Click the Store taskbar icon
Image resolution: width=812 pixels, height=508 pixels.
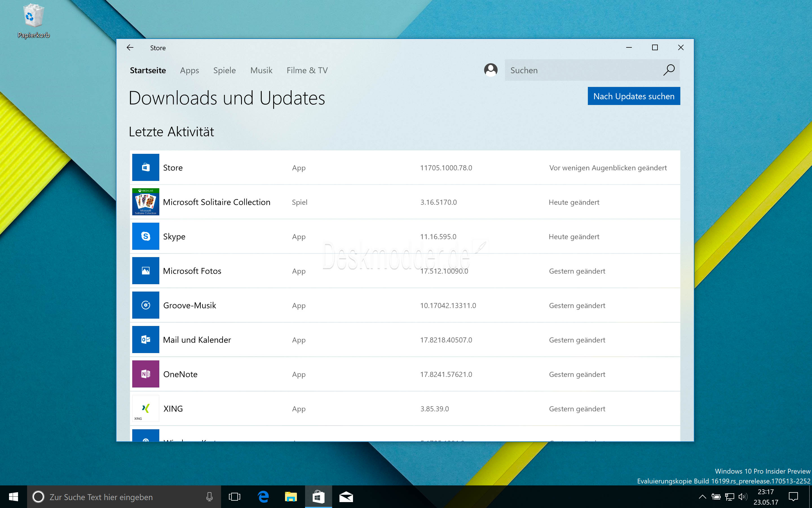(x=318, y=497)
